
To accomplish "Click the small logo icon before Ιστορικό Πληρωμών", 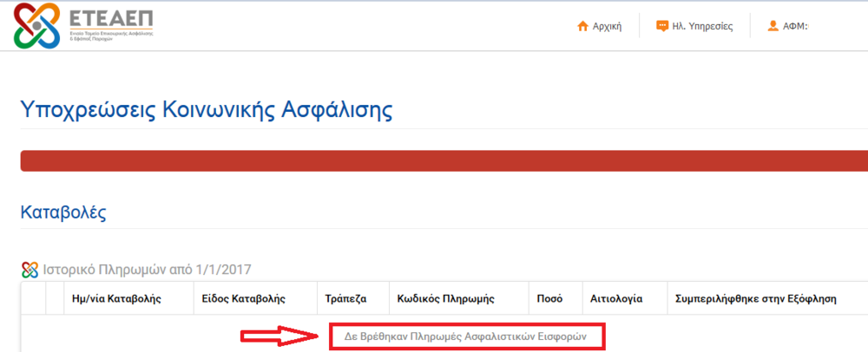I will tap(30, 270).
